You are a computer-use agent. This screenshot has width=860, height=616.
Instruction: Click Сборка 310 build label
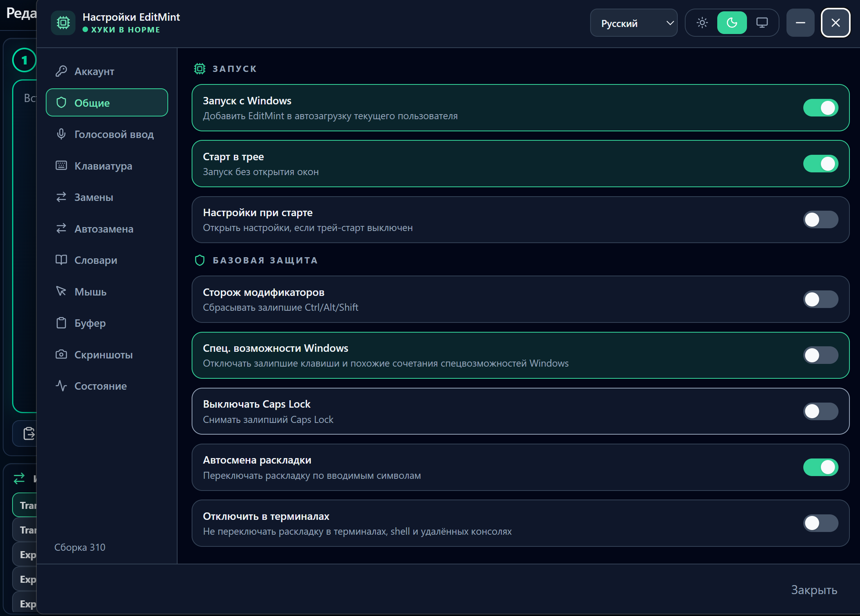click(x=80, y=547)
